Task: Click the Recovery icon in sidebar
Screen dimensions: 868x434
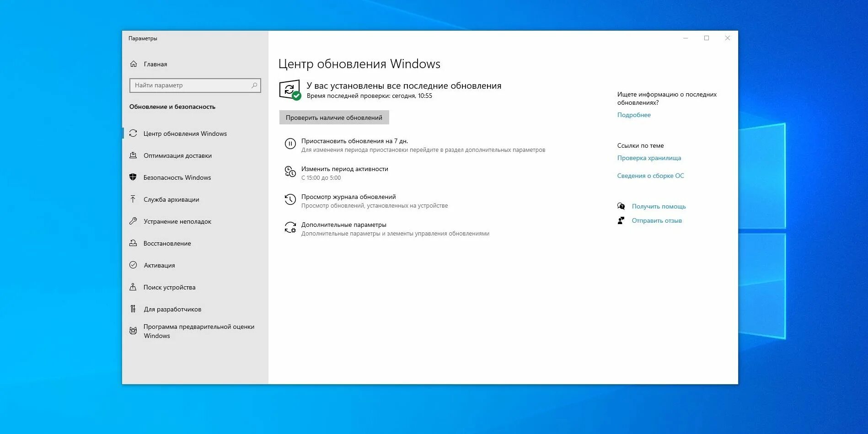Action: pyautogui.click(x=133, y=243)
